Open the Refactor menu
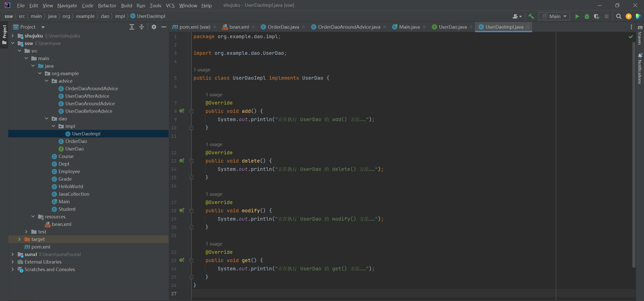The width and height of the screenshot is (644, 301). pos(107,5)
